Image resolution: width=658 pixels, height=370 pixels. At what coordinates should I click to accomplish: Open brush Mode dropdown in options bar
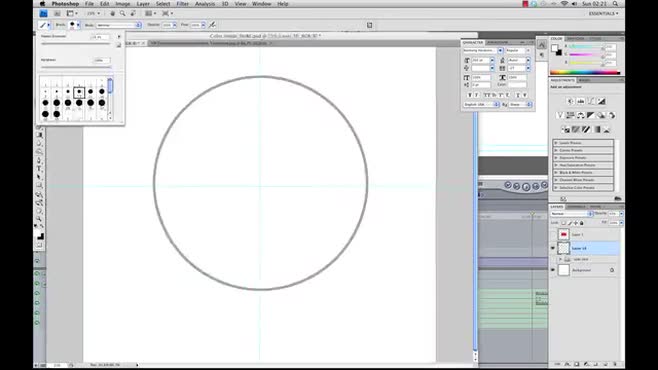(119, 25)
